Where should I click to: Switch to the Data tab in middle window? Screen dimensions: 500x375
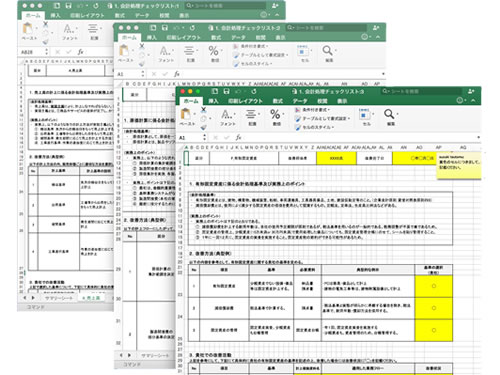(238, 37)
